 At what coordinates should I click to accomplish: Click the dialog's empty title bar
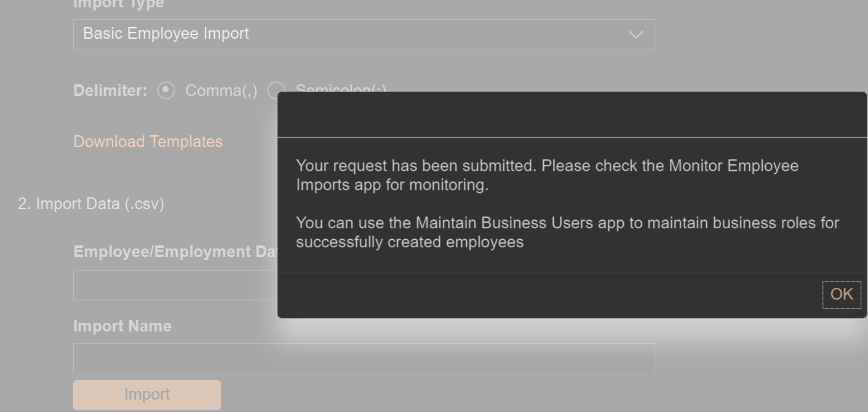click(571, 115)
